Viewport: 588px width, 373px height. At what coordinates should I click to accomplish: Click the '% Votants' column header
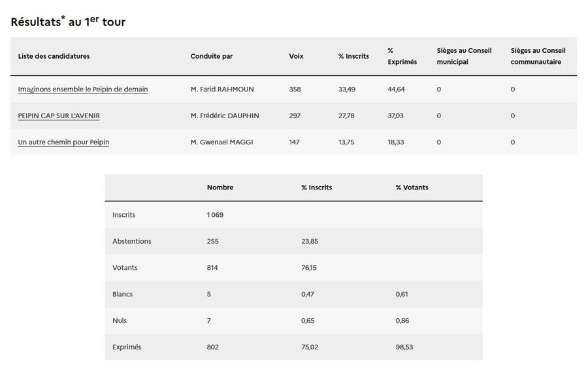tap(412, 187)
